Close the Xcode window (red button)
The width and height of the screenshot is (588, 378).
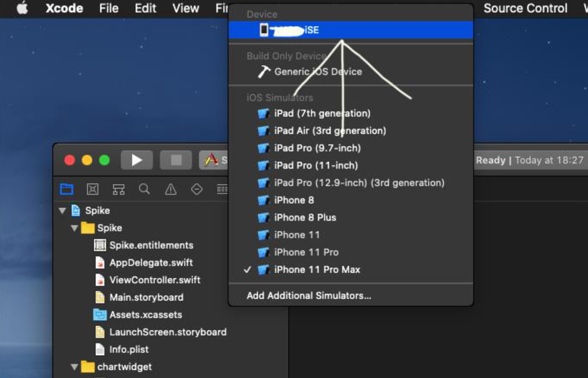[x=69, y=160]
